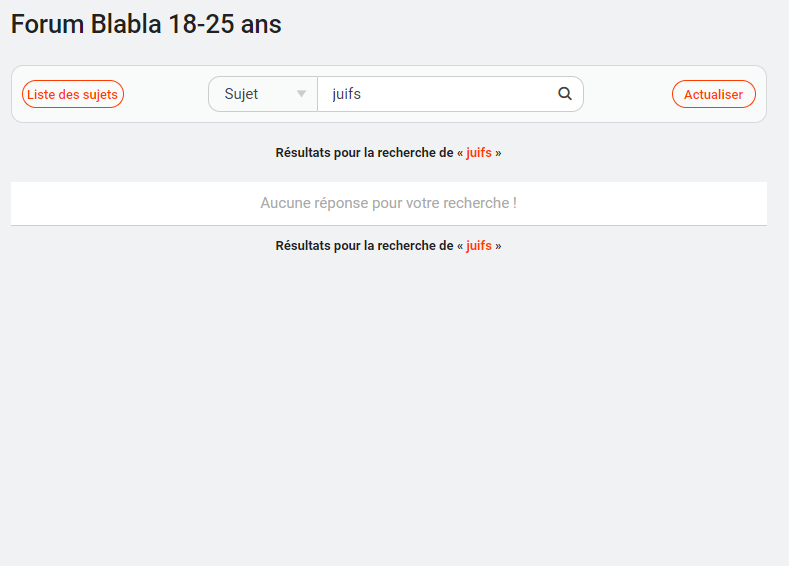Click empty space right of juifs in search field
Screen dimensions: 789x566
pyautogui.click(x=460, y=94)
